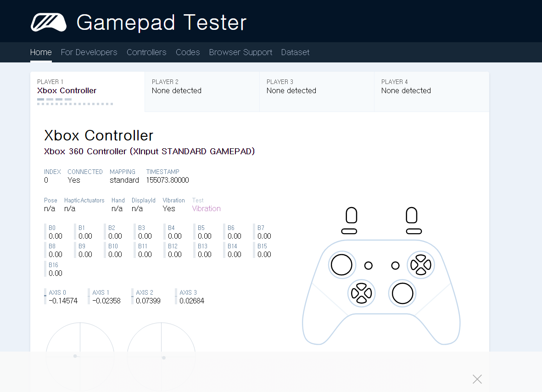Click the left bumper on the controller diagram
The height and width of the screenshot is (392, 542).
(x=349, y=231)
